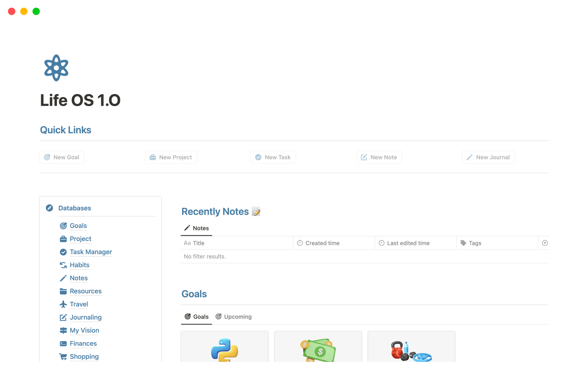This screenshot has height=368, width=588.
Task: Switch to the Notes tab
Action: (197, 228)
